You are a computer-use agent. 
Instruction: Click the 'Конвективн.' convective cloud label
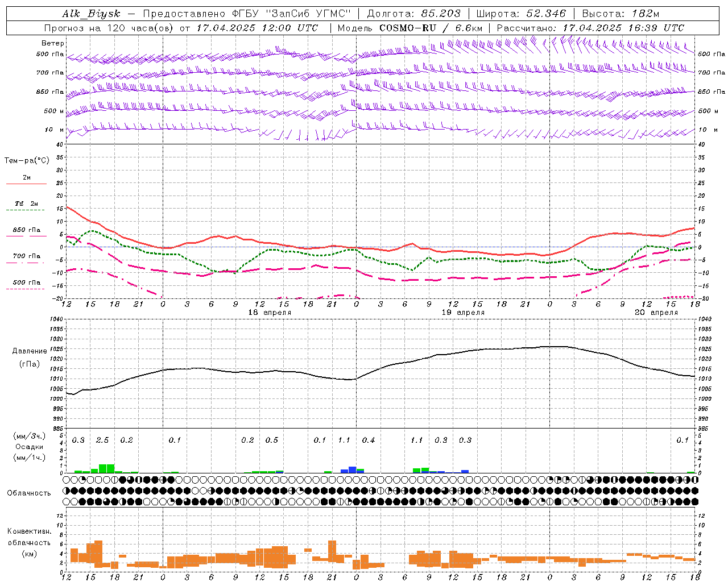(x=29, y=531)
